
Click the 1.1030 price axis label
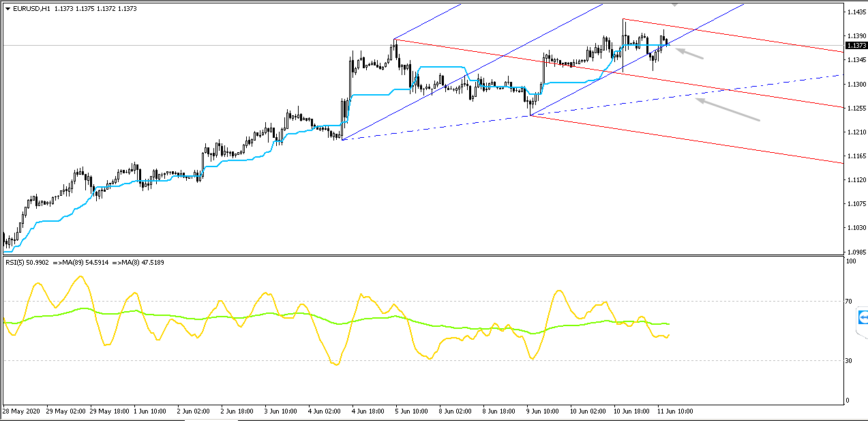click(856, 228)
